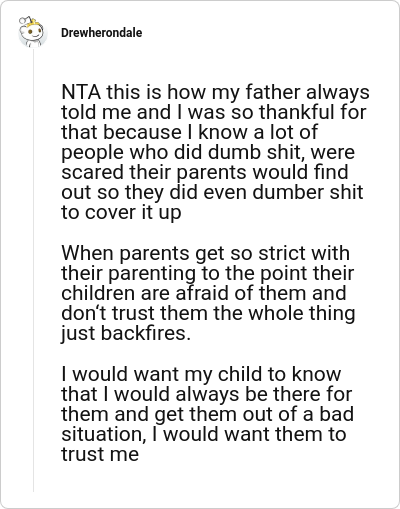This screenshot has height=509, width=400.
Task: Click the yellow crown on the Snoo avatar
Action: click(34, 22)
